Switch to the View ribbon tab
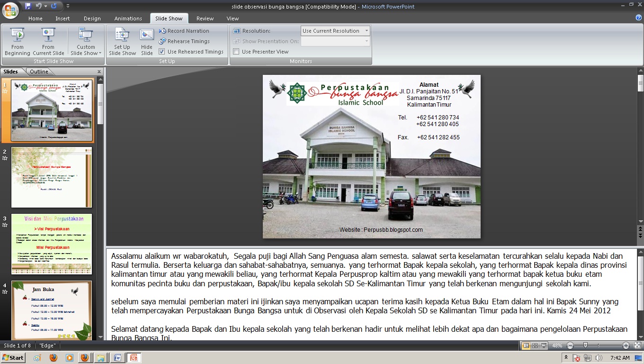 point(233,18)
